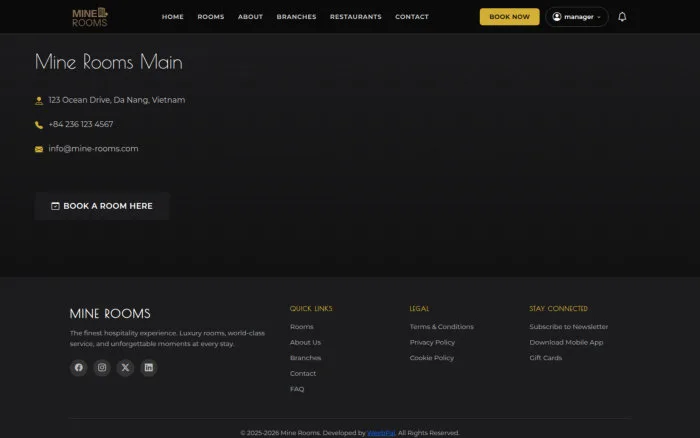
Task: Click the Mine Rooms logo in header
Action: click(x=90, y=17)
